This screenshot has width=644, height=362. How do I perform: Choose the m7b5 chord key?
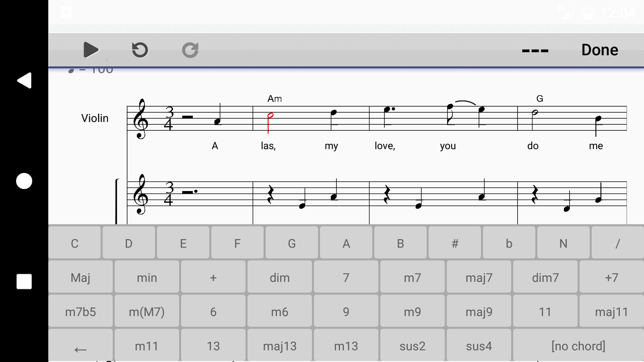pos(80,311)
